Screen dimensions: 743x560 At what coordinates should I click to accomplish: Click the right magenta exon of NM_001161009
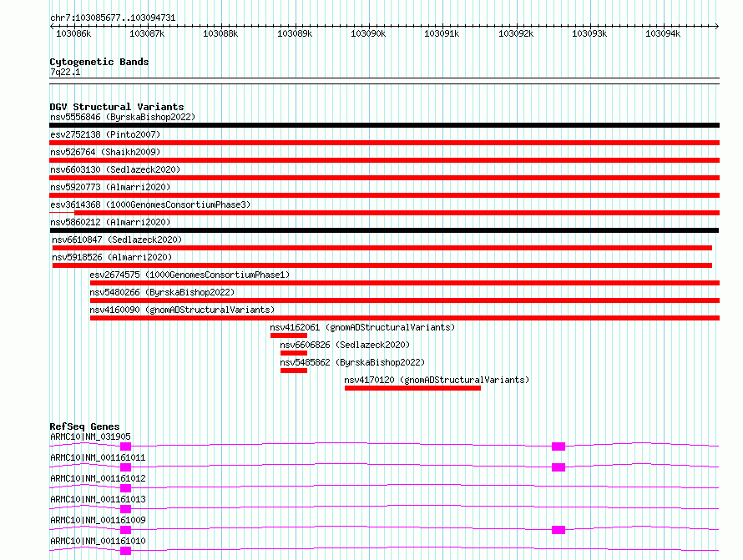(559, 530)
